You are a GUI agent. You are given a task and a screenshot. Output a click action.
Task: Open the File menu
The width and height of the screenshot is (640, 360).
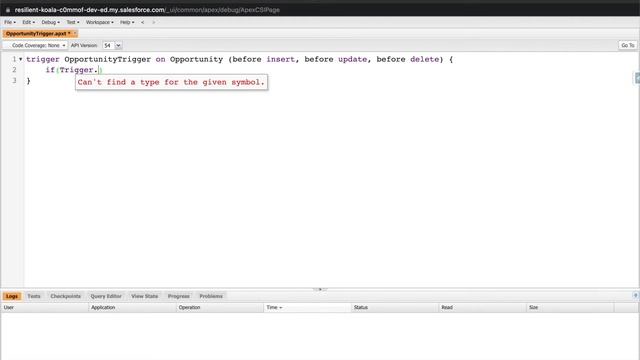[10, 22]
